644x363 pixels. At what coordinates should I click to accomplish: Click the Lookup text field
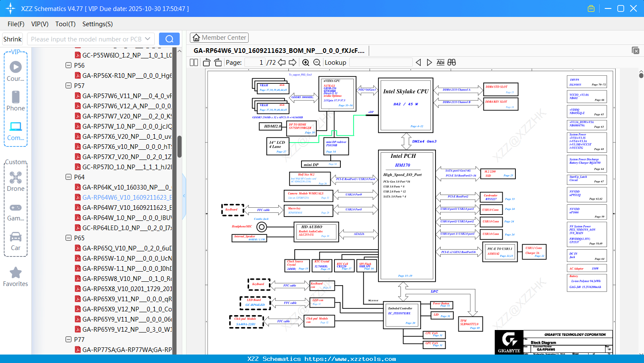tap(381, 62)
